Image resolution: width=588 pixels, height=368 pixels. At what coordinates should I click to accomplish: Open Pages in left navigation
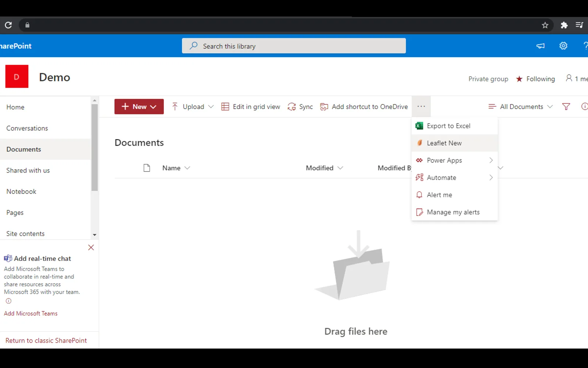[15, 213]
